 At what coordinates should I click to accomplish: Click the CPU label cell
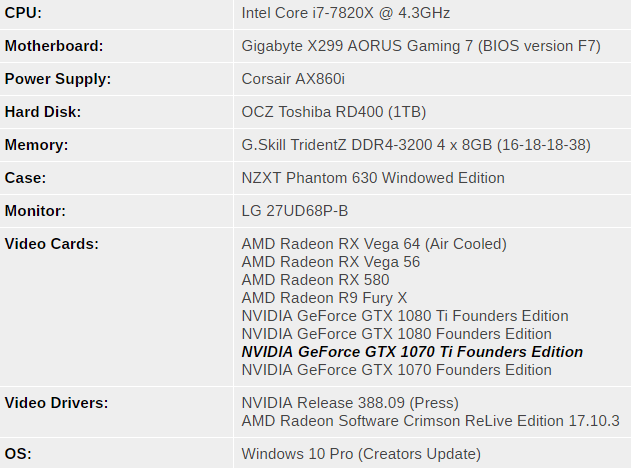coord(116,13)
